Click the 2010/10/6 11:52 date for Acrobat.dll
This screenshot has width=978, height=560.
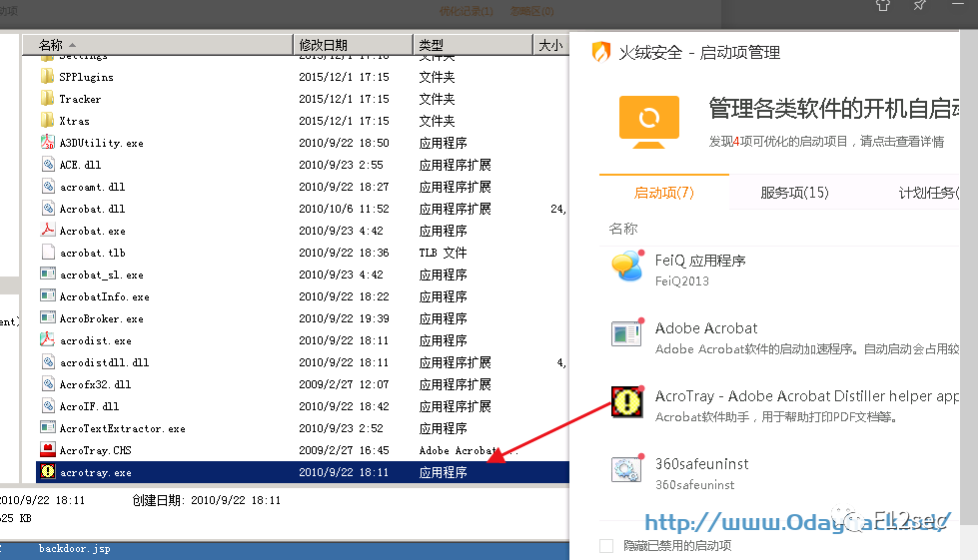[x=344, y=209]
